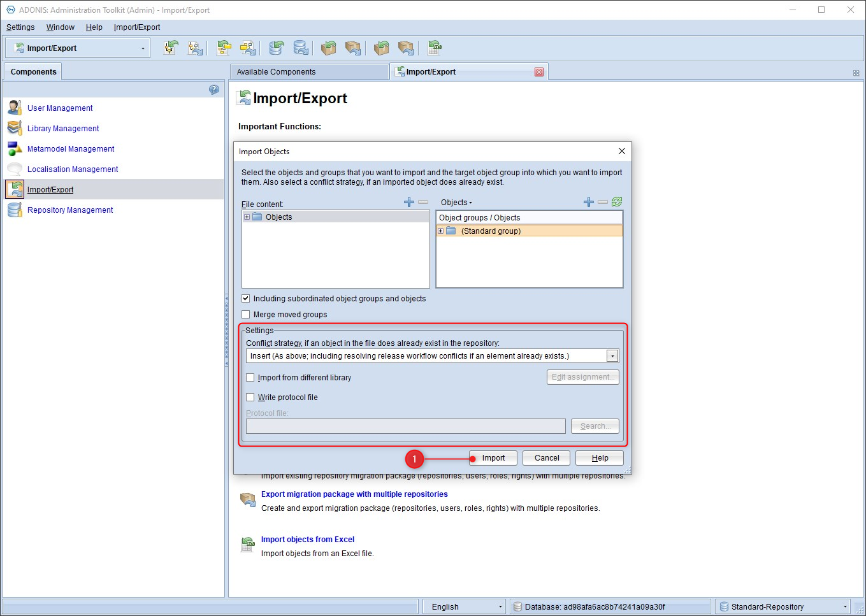The width and height of the screenshot is (866, 616).
Task: Collapse all in File content with minus icon
Action: pos(423,202)
